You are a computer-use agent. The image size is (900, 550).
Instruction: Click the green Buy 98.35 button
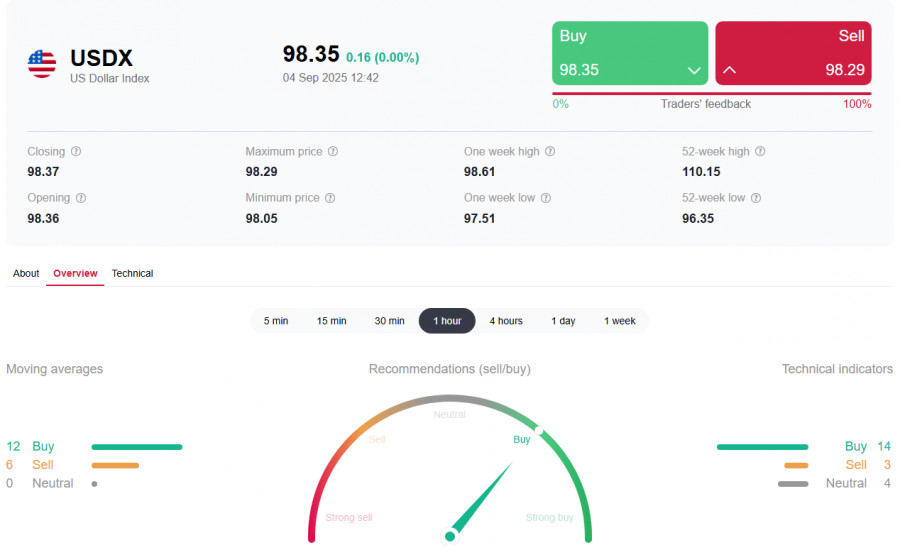coord(630,53)
